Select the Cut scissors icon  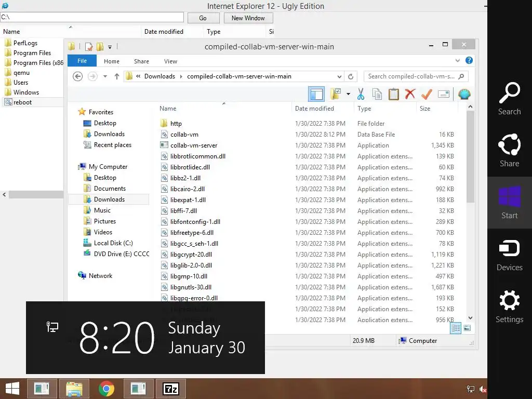[x=361, y=94]
